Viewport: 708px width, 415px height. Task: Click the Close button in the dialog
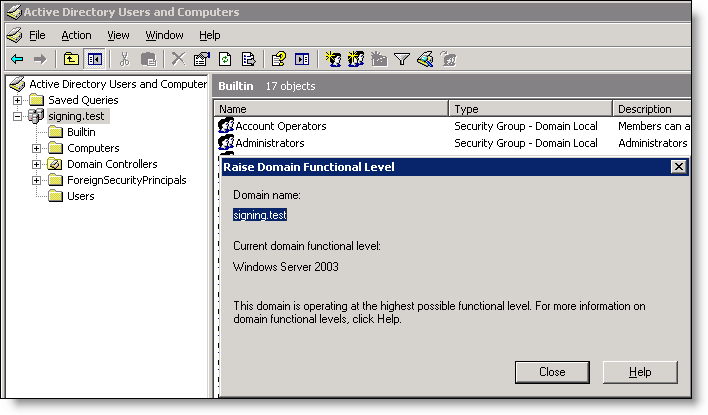coord(552,372)
